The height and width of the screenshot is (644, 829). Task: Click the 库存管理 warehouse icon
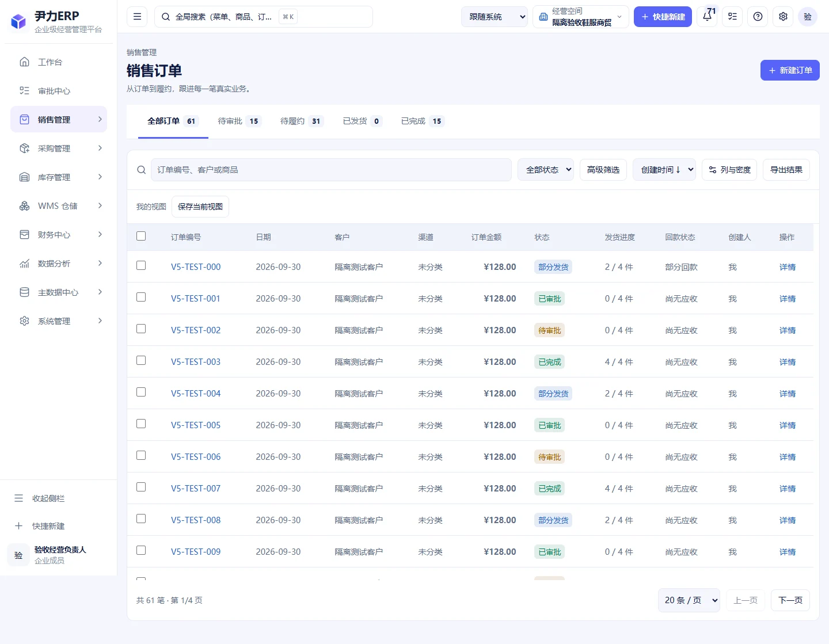pyautogui.click(x=24, y=177)
